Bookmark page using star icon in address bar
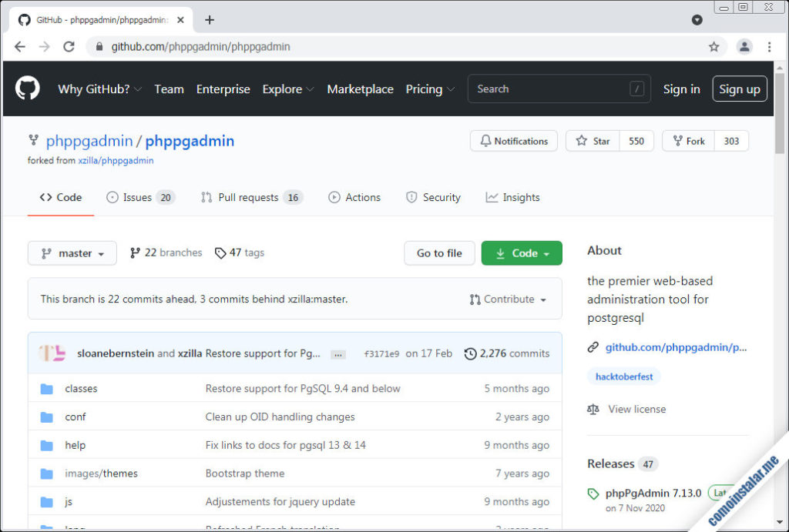 pyautogui.click(x=713, y=47)
